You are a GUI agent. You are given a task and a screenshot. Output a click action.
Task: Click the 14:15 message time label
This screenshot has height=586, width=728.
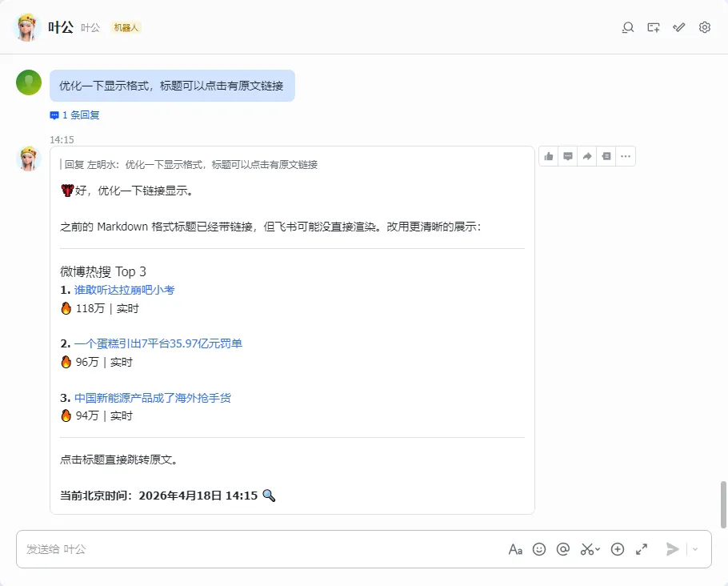click(62, 139)
